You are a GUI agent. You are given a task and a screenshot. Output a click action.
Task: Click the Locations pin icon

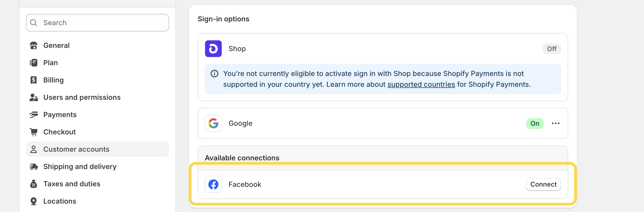click(34, 201)
